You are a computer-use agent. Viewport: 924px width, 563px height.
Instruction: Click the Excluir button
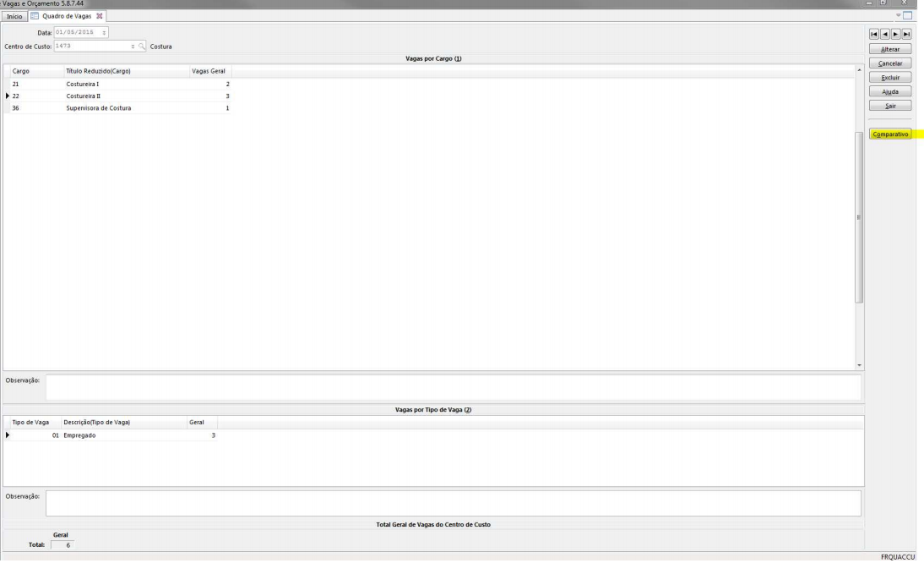pos(895,78)
